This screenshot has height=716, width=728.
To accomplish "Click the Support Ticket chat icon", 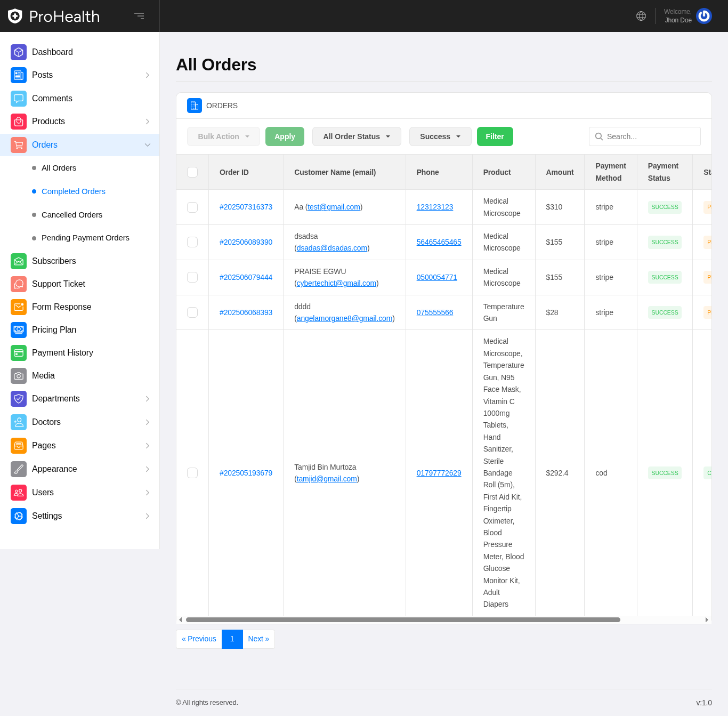I will [x=19, y=284].
